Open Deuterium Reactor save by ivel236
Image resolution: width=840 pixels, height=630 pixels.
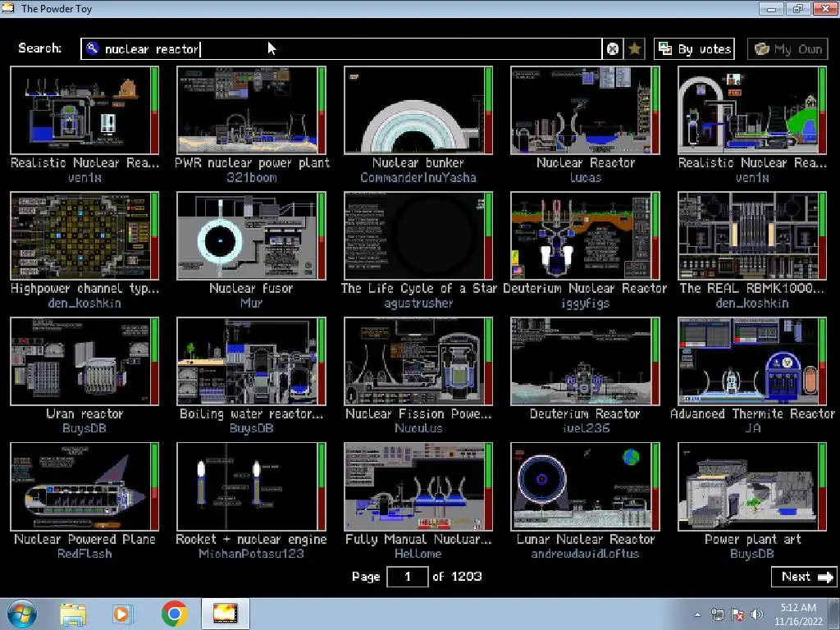[x=585, y=361]
